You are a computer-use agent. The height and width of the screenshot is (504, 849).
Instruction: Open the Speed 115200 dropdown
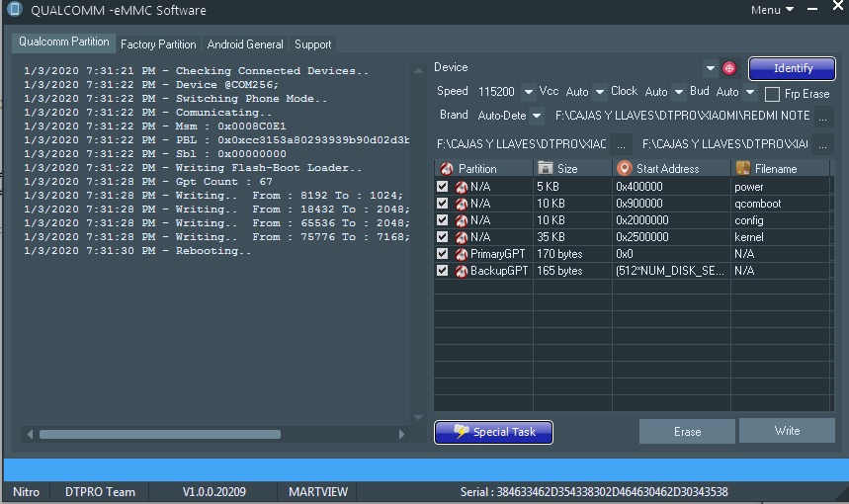[x=528, y=92]
